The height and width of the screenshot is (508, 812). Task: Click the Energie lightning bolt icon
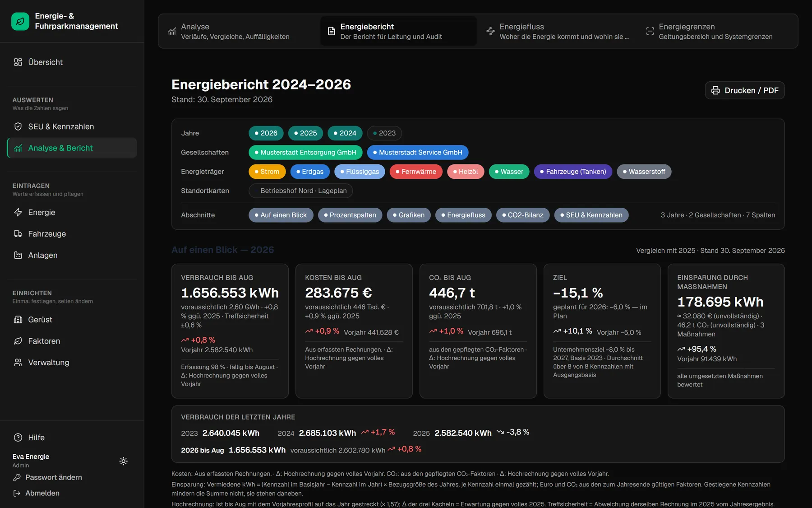(18, 213)
